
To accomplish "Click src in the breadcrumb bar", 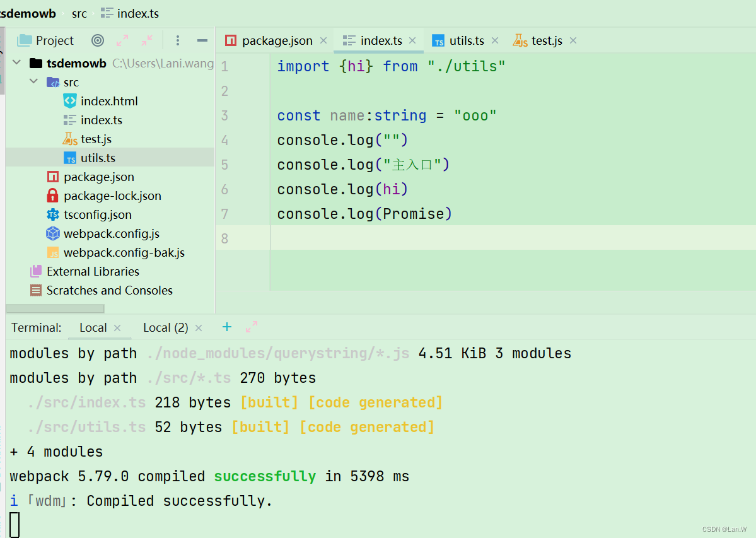I will (79, 13).
